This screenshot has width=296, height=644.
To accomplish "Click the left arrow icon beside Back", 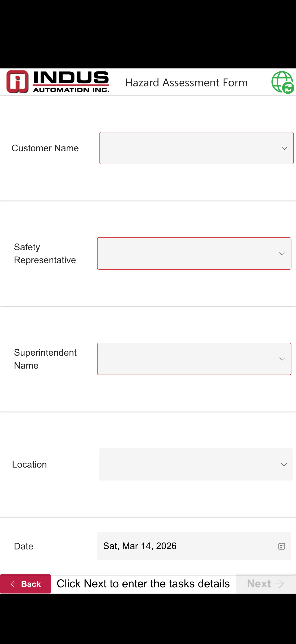I will pos(14,584).
